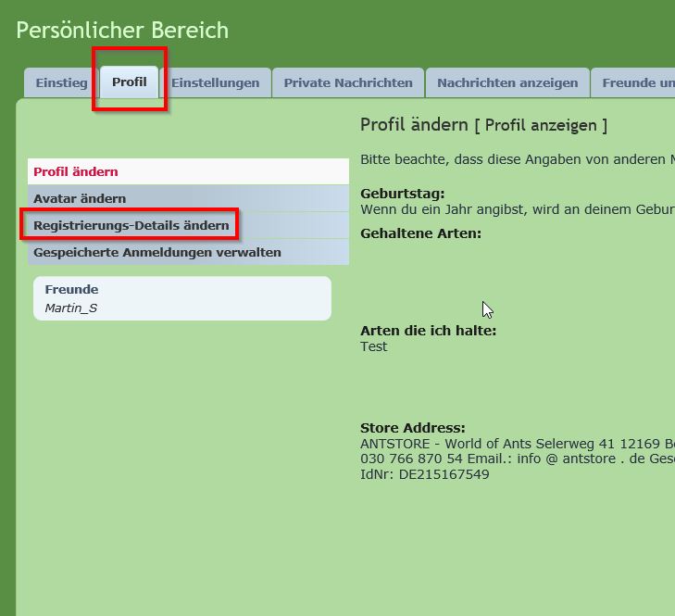
Task: Click the Arten die ich halte label
Action: point(428,331)
